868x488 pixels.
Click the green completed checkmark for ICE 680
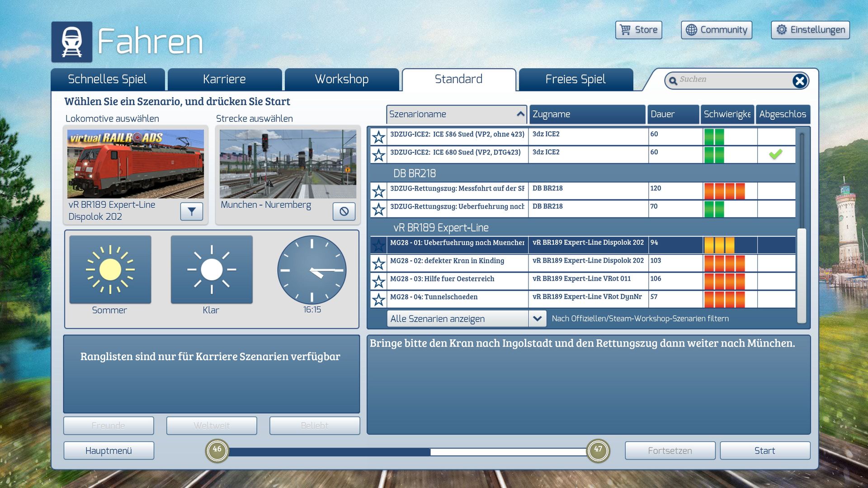[x=775, y=154]
